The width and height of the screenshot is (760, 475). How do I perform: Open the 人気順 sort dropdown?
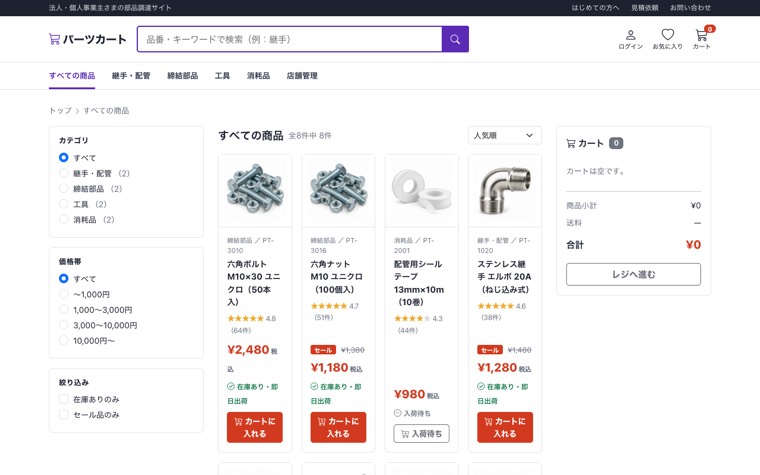pyautogui.click(x=505, y=136)
